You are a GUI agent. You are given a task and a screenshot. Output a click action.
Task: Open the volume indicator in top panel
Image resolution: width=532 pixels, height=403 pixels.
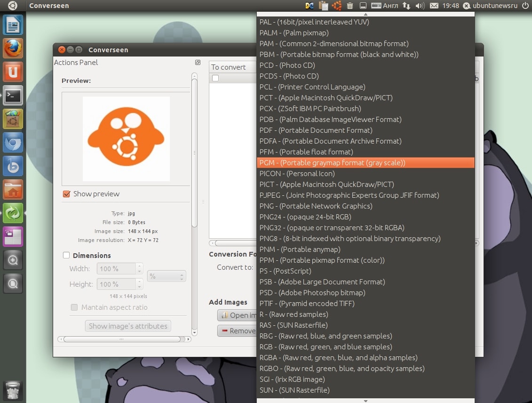coord(420,6)
